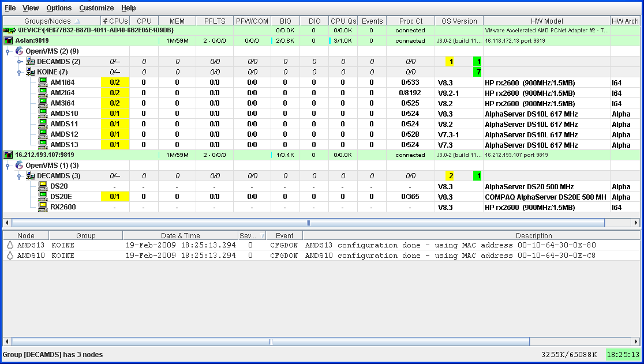Click the left arrow of the event pane scrollbar

pos(7,342)
